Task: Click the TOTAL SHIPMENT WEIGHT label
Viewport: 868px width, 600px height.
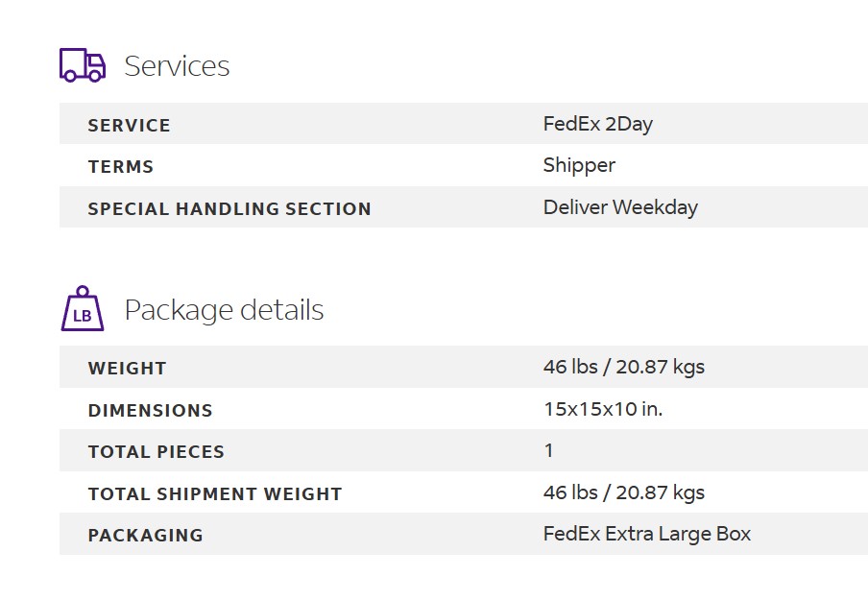Action: point(215,493)
